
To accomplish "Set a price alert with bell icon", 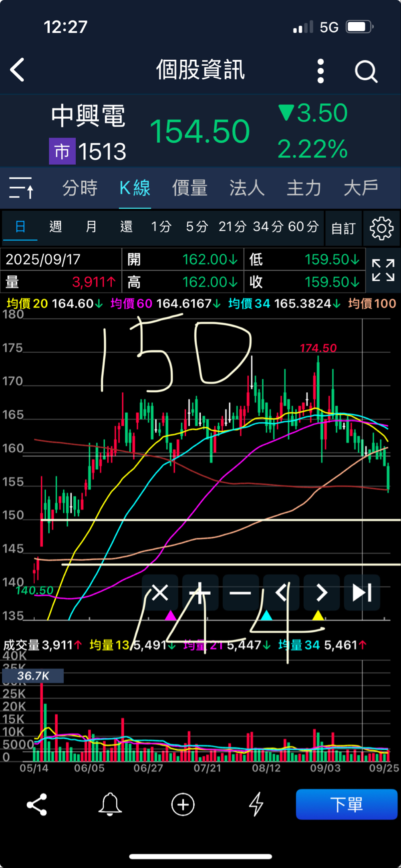I will tap(110, 804).
